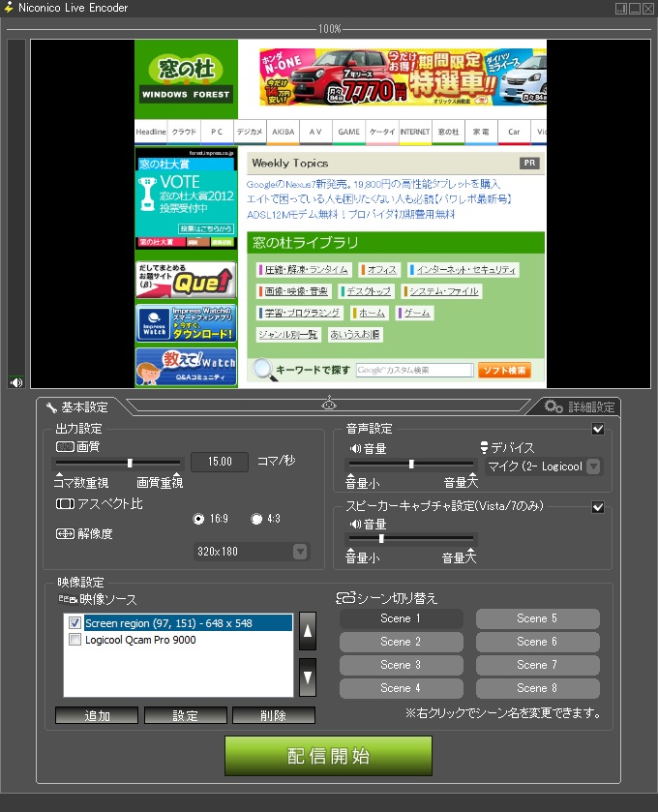Switch to Scene 7

538,665
